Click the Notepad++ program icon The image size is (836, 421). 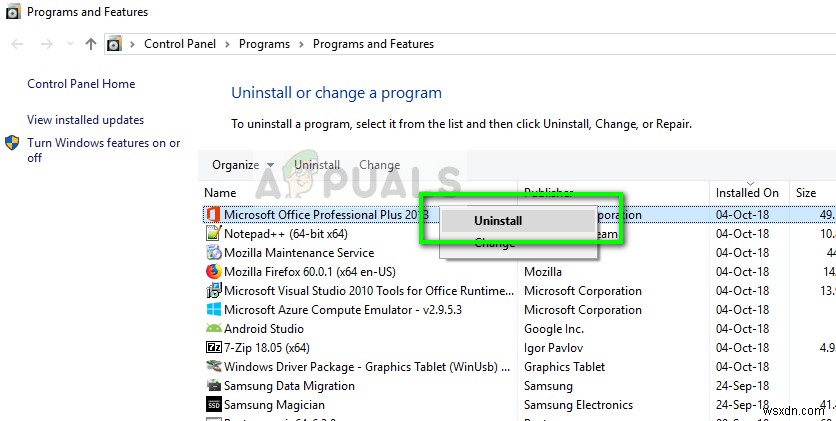pyautogui.click(x=213, y=234)
